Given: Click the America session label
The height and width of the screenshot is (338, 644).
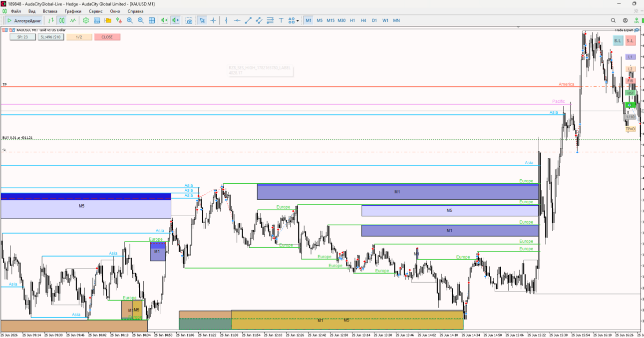Looking at the screenshot, I should point(566,84).
